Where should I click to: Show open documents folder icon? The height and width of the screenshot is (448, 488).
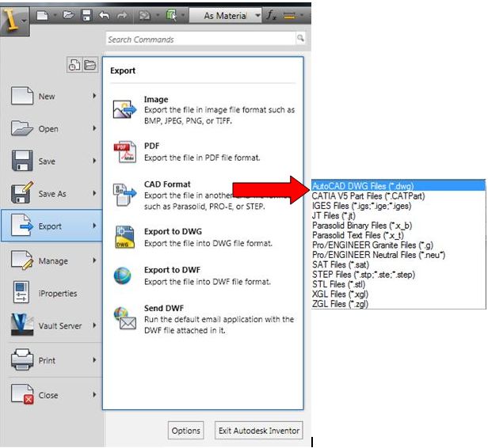90,65
